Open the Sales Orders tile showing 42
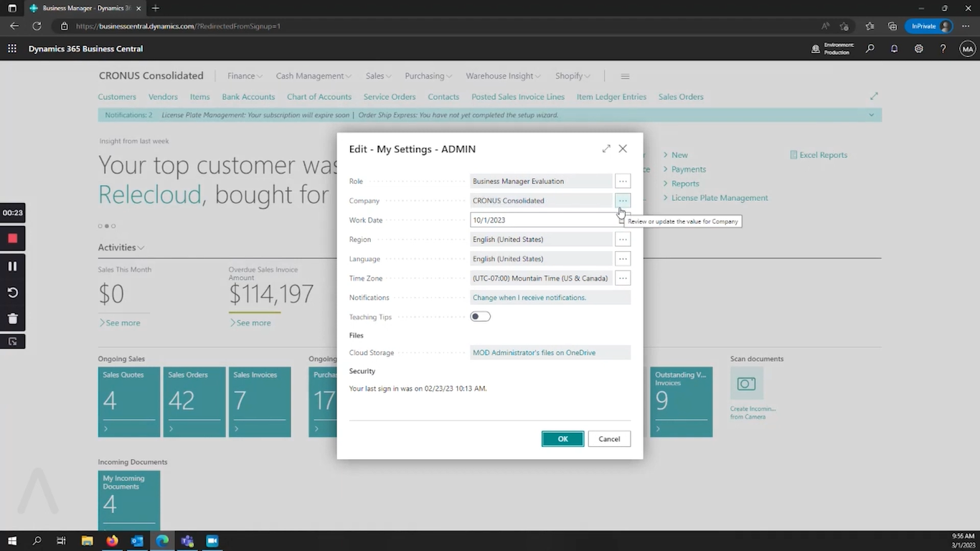This screenshot has width=980, height=551. tap(194, 402)
